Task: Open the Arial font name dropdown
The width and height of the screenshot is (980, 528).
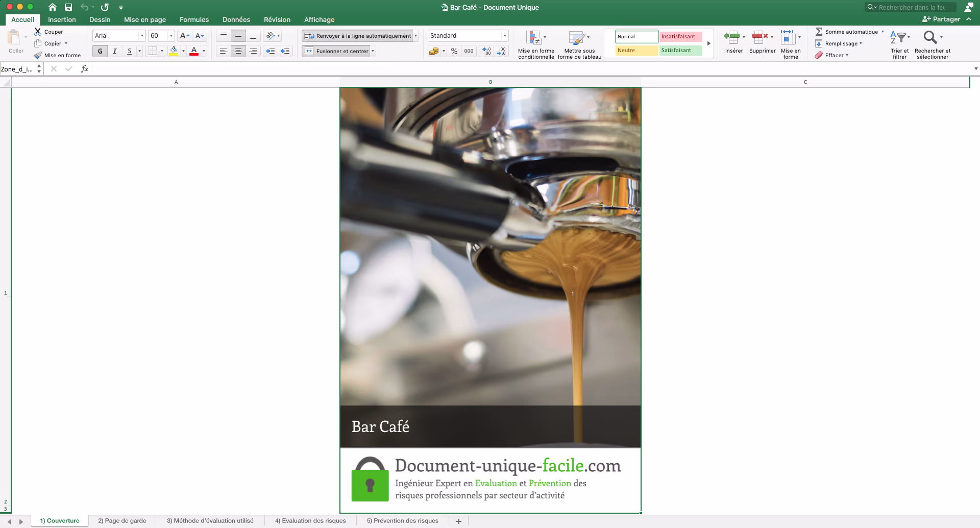Action: click(142, 36)
